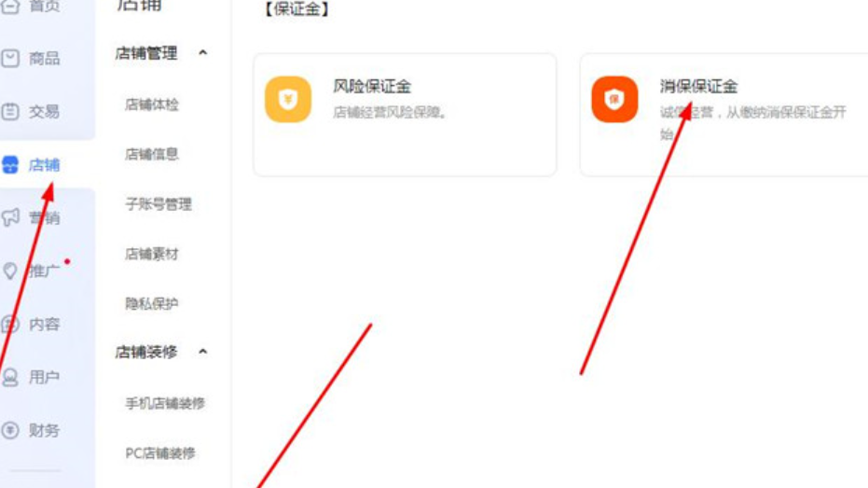Select 子账号管理 menu entry

click(x=158, y=203)
